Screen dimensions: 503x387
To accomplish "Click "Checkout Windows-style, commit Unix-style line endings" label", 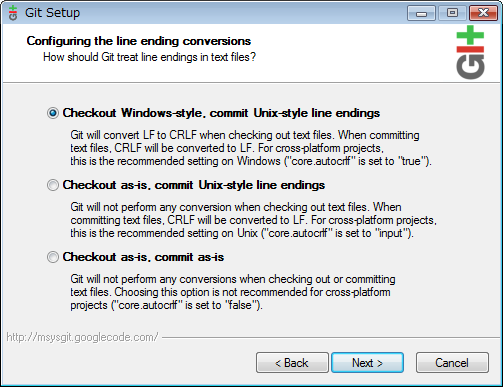I will (x=221, y=113).
